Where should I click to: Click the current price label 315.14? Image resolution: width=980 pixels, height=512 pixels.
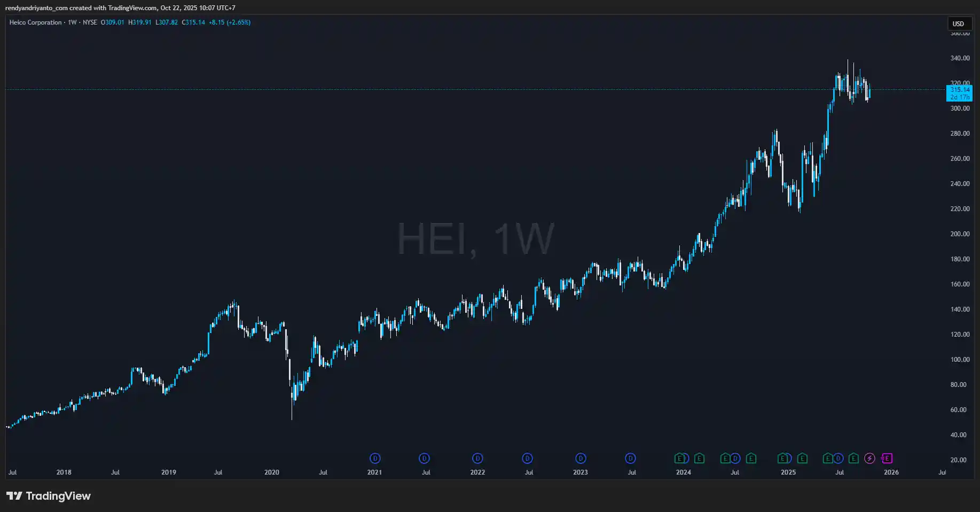pos(960,90)
